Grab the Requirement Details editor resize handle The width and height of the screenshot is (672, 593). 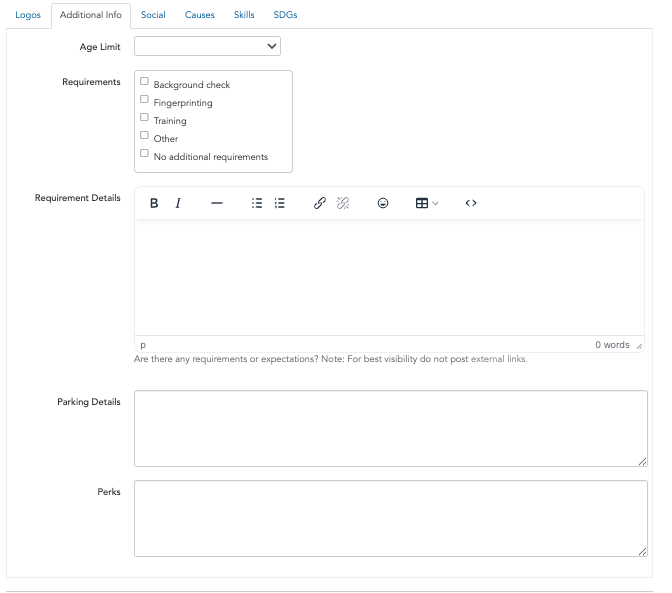[639, 346]
